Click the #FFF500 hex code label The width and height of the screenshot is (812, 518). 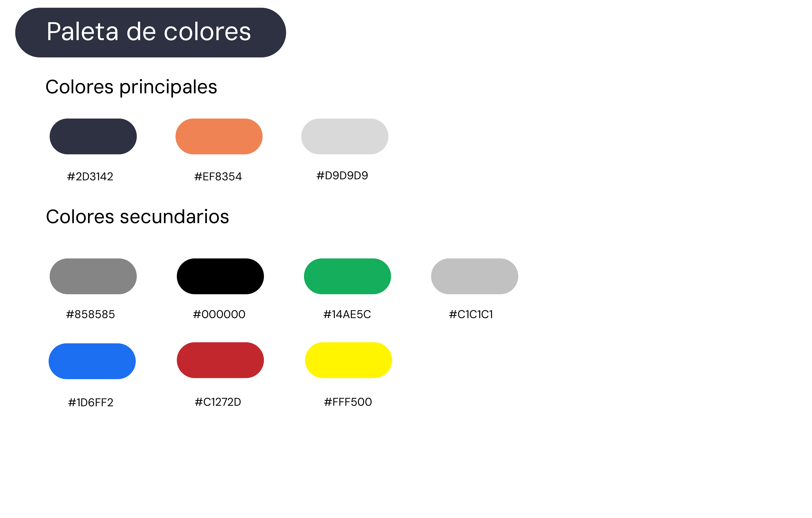pyautogui.click(x=348, y=402)
